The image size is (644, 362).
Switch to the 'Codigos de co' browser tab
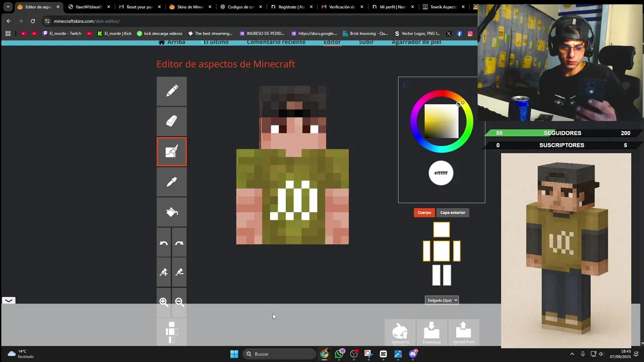[240, 7]
